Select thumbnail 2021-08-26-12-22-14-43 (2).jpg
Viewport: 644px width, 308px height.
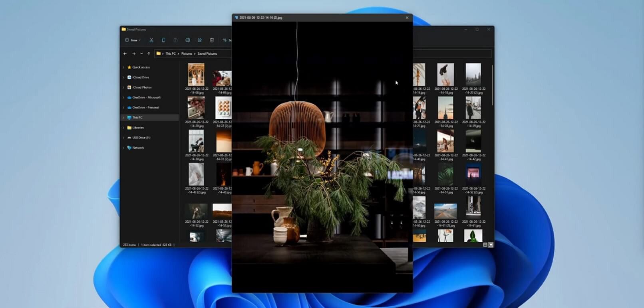point(196,174)
